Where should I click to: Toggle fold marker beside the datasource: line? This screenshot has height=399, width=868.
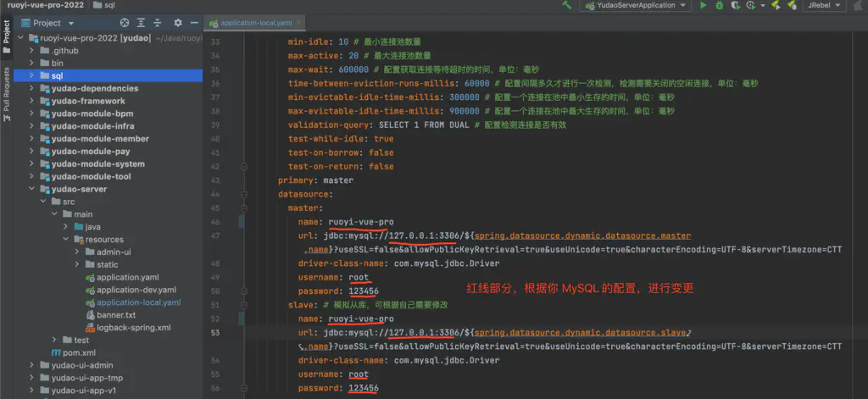click(242, 195)
